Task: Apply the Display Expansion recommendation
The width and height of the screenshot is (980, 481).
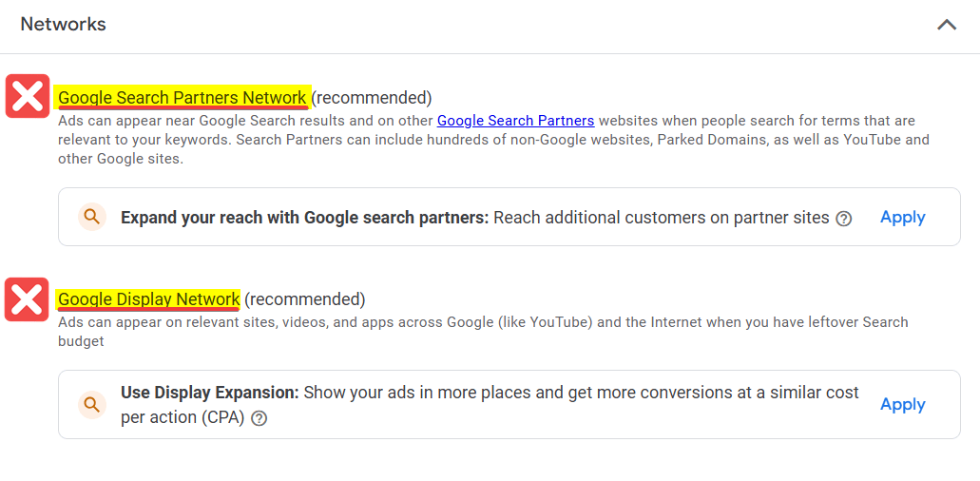Action: click(x=902, y=405)
